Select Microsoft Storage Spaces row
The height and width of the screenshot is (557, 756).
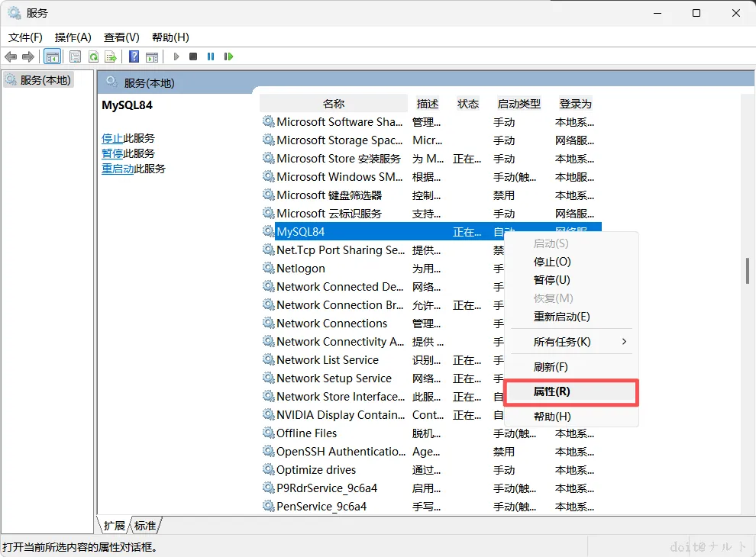click(x=431, y=140)
